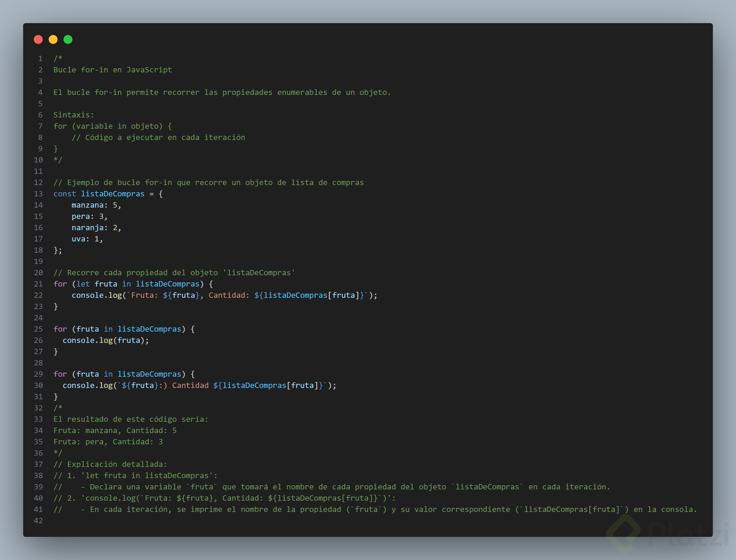Click the manzana property key
This screenshot has height=560, width=736.
click(88, 205)
